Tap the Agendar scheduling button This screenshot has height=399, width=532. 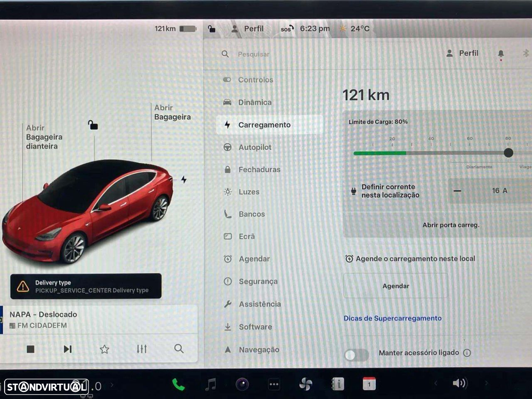tap(396, 286)
